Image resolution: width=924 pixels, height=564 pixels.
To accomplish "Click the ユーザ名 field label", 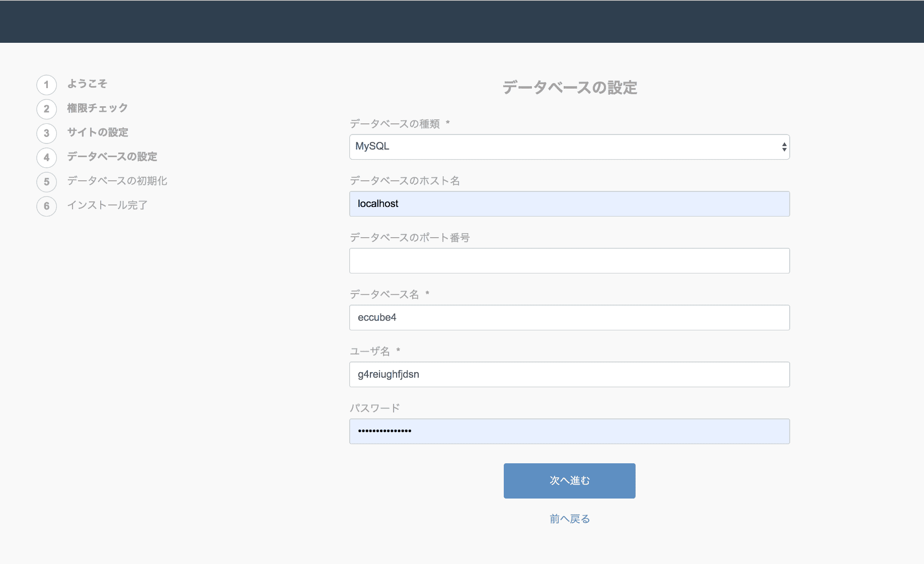I will click(x=370, y=351).
